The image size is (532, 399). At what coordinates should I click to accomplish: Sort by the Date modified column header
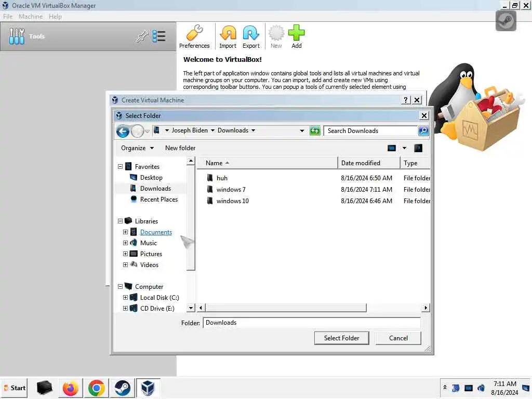click(x=369, y=163)
